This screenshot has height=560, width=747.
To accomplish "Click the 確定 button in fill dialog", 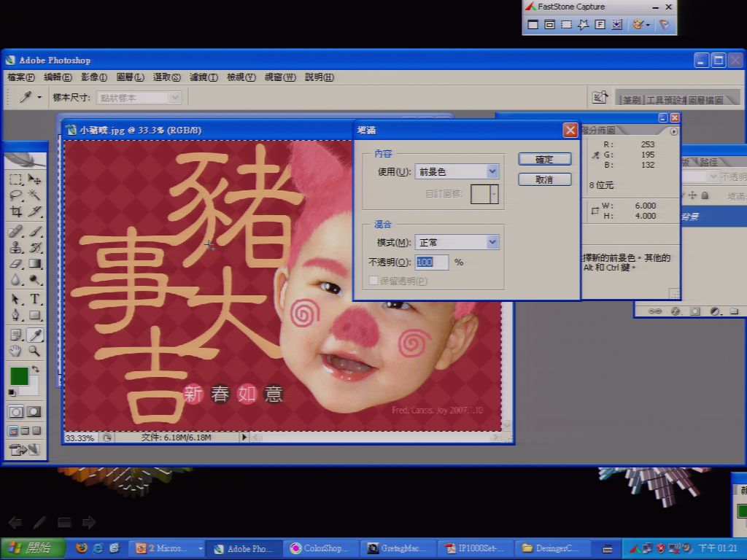I will tap(544, 160).
